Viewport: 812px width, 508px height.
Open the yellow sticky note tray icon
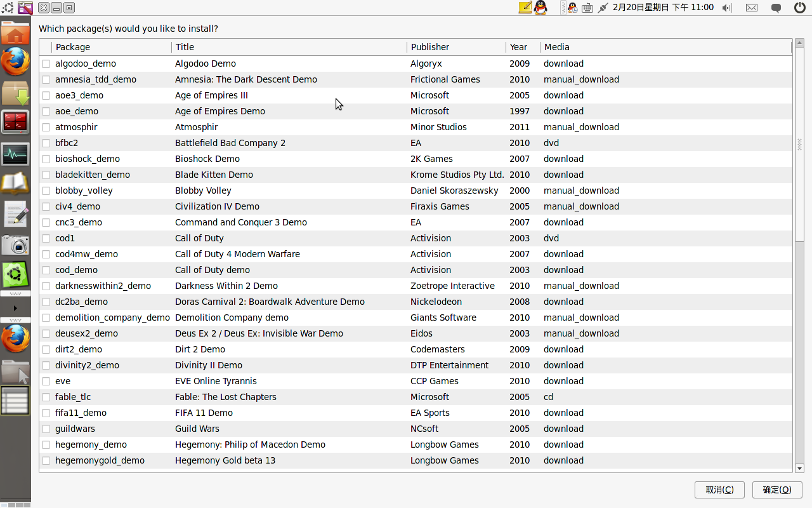(525, 8)
